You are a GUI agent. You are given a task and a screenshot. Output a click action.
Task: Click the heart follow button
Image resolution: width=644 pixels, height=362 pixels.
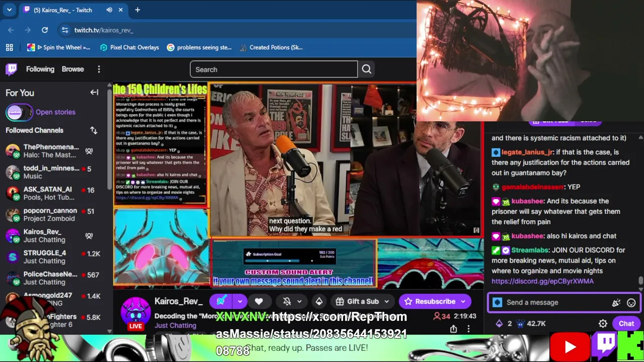pyautogui.click(x=259, y=302)
